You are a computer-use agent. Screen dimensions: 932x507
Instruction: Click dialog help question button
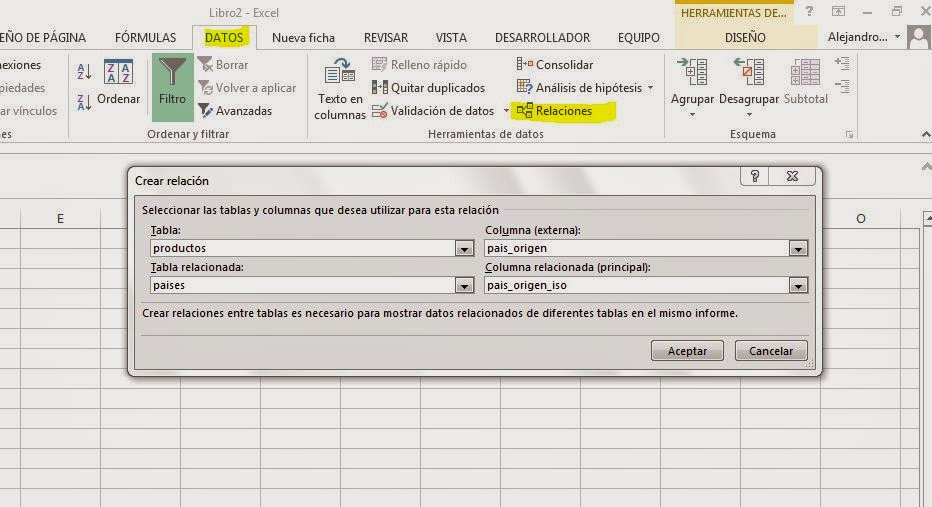click(755, 176)
